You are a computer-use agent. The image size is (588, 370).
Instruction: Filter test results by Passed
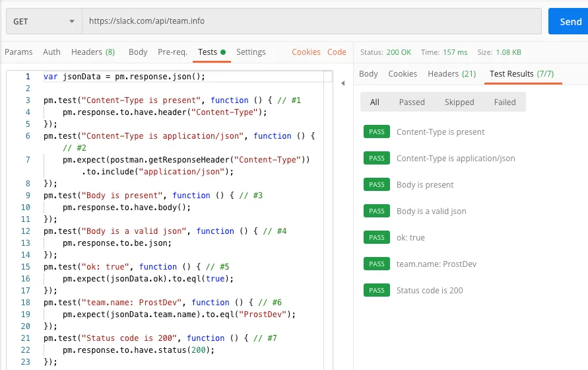click(x=412, y=102)
